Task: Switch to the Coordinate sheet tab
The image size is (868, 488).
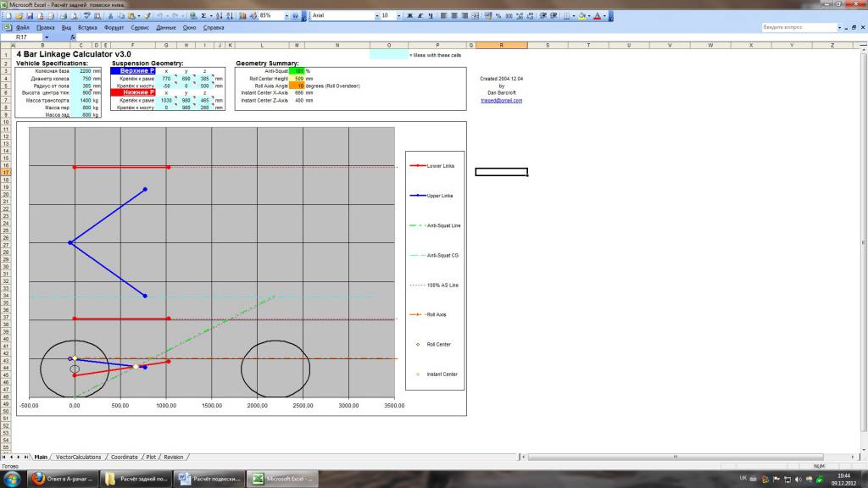Action: (124, 457)
